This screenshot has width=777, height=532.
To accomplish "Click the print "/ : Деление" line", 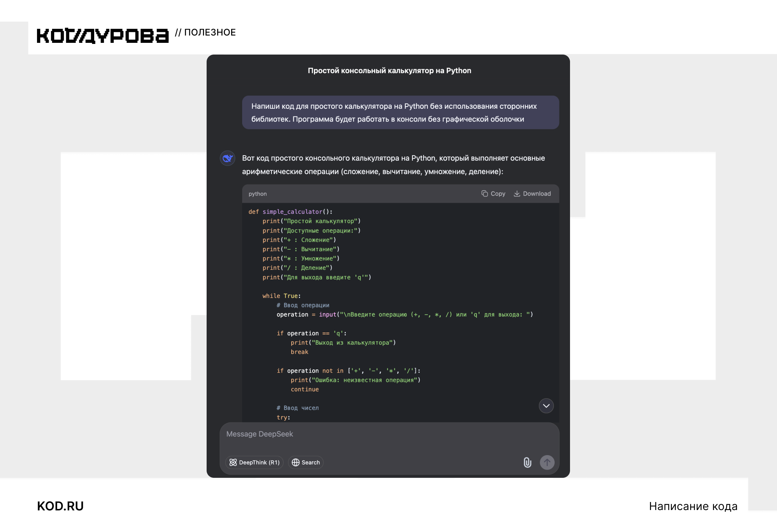I will point(297,268).
